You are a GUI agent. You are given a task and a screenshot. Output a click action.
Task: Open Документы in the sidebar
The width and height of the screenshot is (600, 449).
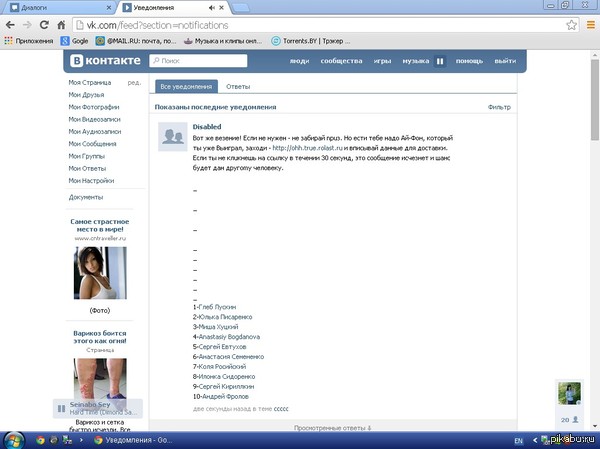pos(86,197)
